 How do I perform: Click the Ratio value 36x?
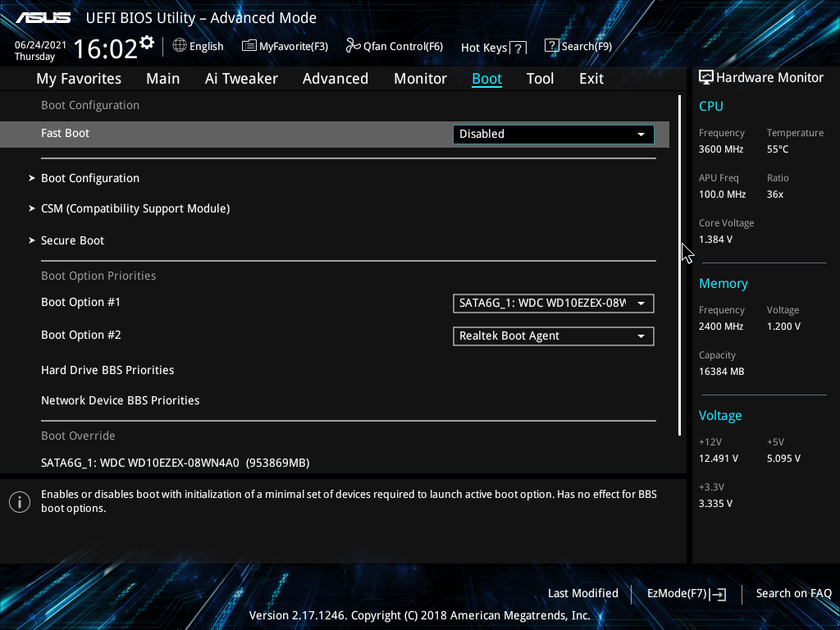point(774,194)
